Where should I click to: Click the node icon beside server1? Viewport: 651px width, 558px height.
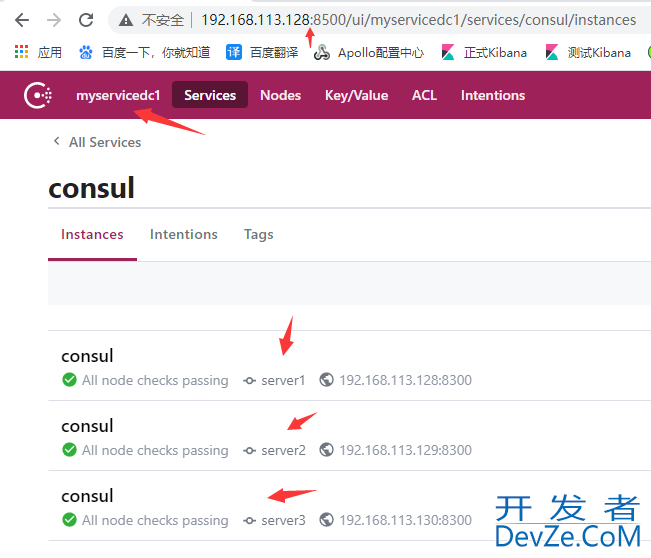click(x=249, y=380)
